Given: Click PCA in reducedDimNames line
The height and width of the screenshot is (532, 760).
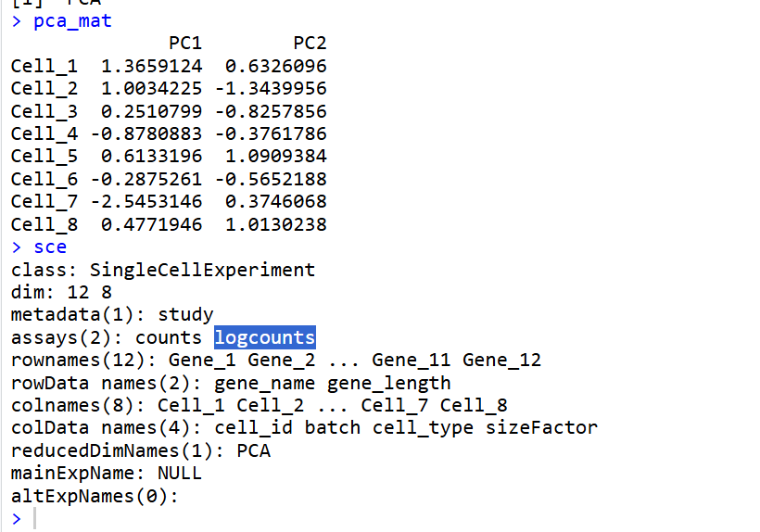Looking at the screenshot, I should 254,450.
